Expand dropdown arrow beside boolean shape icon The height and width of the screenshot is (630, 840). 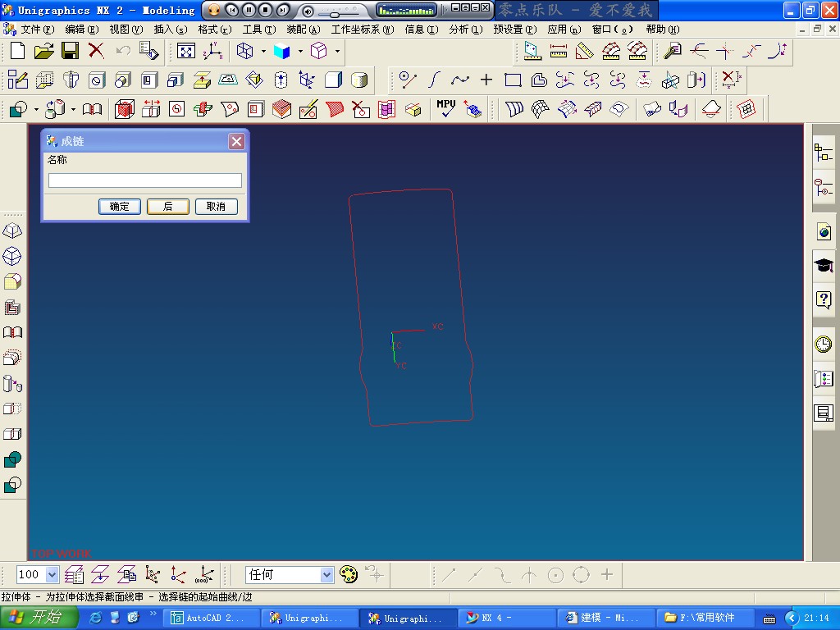36,109
